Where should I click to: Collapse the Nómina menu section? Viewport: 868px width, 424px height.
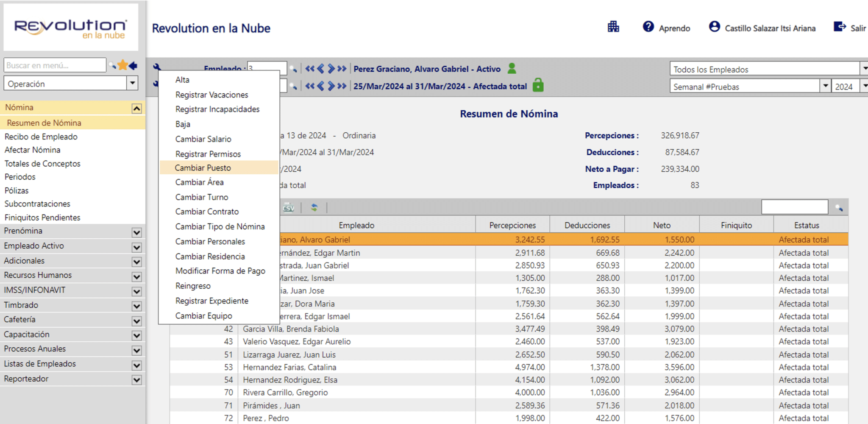pyautogui.click(x=136, y=109)
